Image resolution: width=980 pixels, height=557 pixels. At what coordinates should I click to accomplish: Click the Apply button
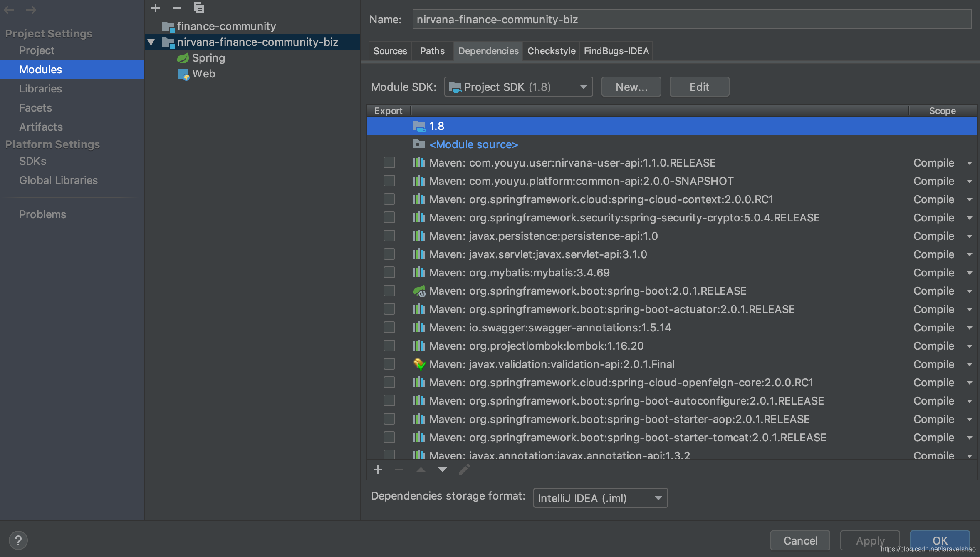(870, 540)
